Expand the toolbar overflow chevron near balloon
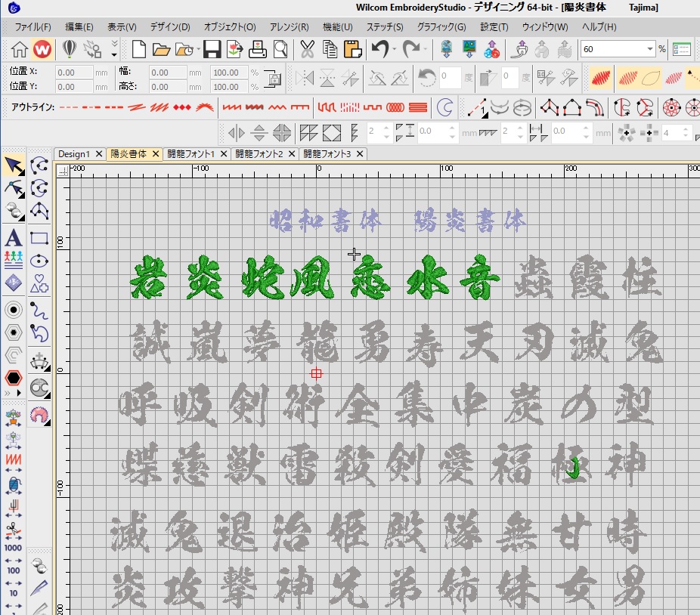This screenshot has height=615, width=700. (114, 43)
